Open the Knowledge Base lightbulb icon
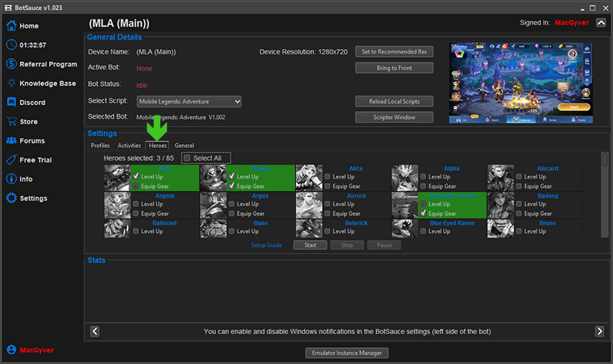The image size is (613, 364). pos(11,83)
